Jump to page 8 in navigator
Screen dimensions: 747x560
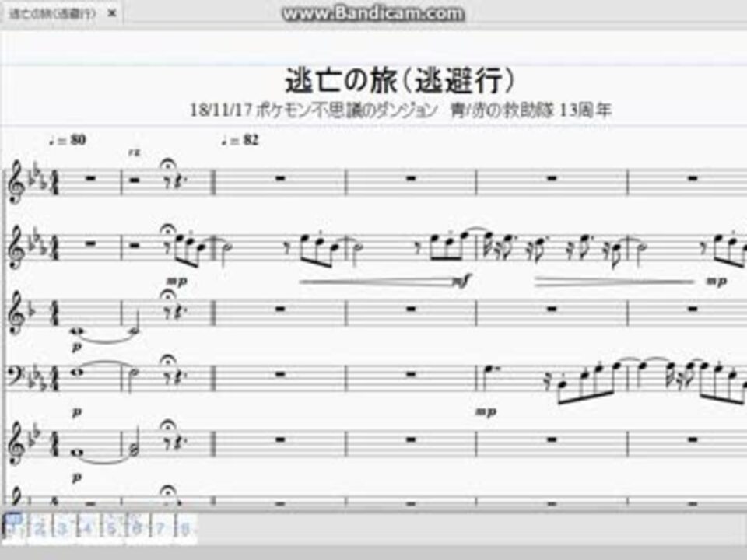pos(185,529)
